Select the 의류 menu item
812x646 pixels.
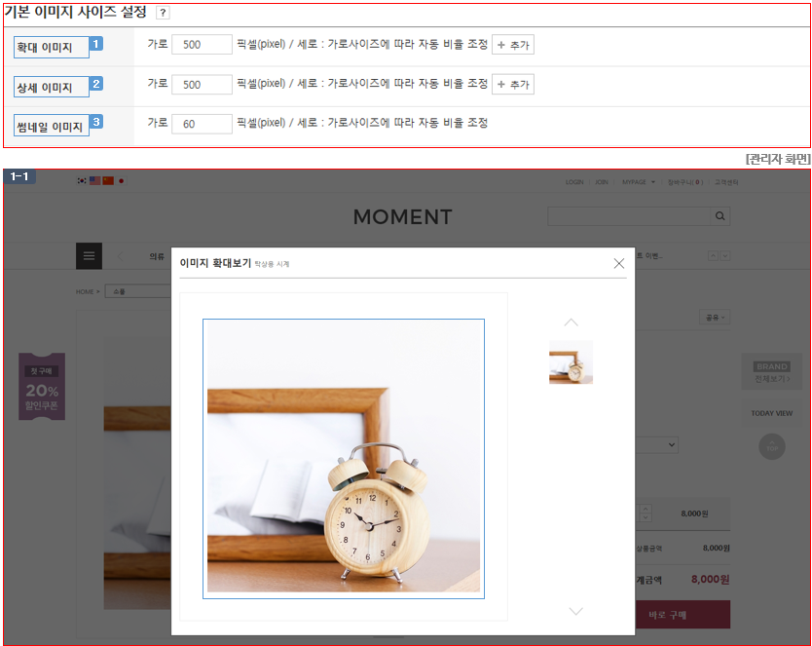click(x=157, y=256)
